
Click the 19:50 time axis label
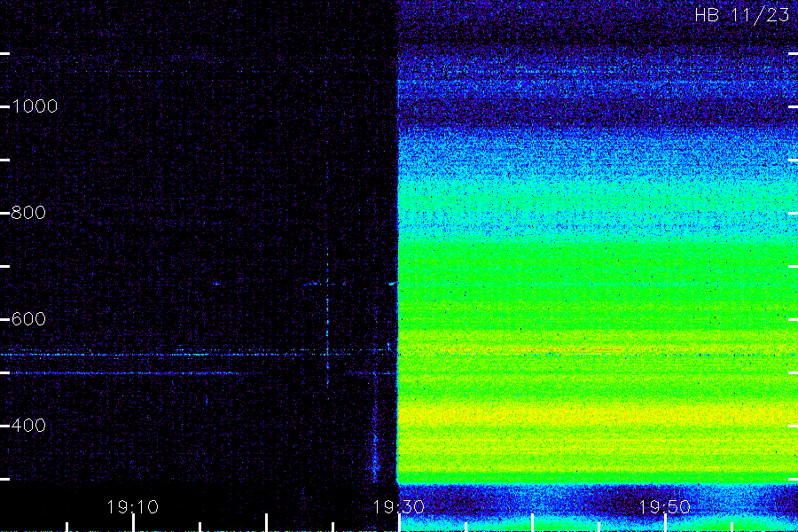click(665, 507)
